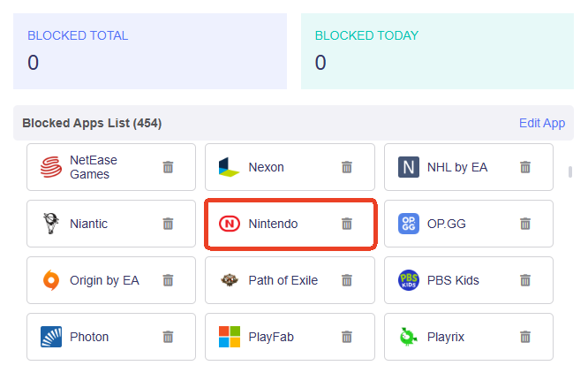The image size is (588, 373).
Task: Remove Path of Exile from list
Action: click(347, 280)
